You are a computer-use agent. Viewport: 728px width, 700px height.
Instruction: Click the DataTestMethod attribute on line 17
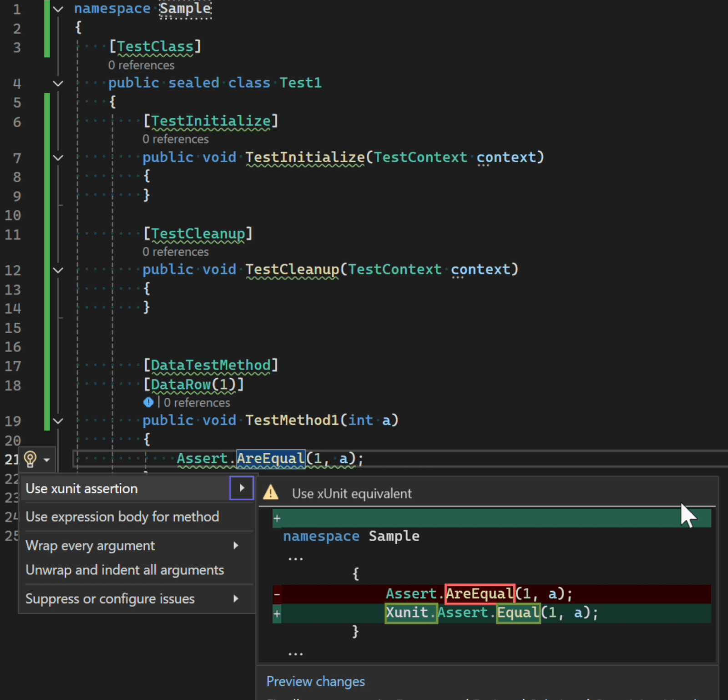211,365
